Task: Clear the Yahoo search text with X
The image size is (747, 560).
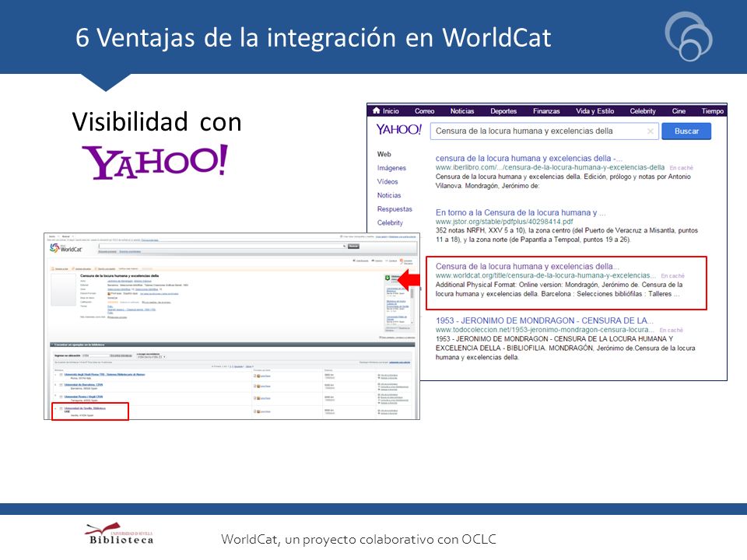Action: pos(651,131)
